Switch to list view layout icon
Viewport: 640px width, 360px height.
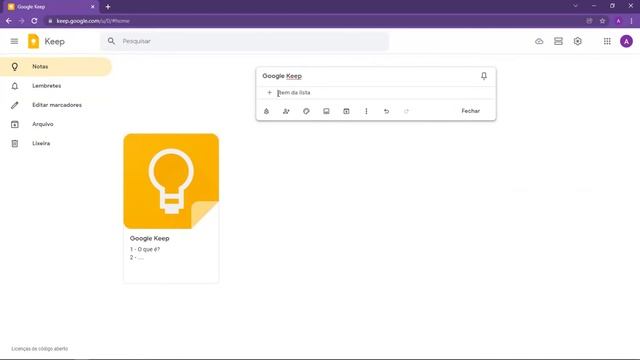558,41
